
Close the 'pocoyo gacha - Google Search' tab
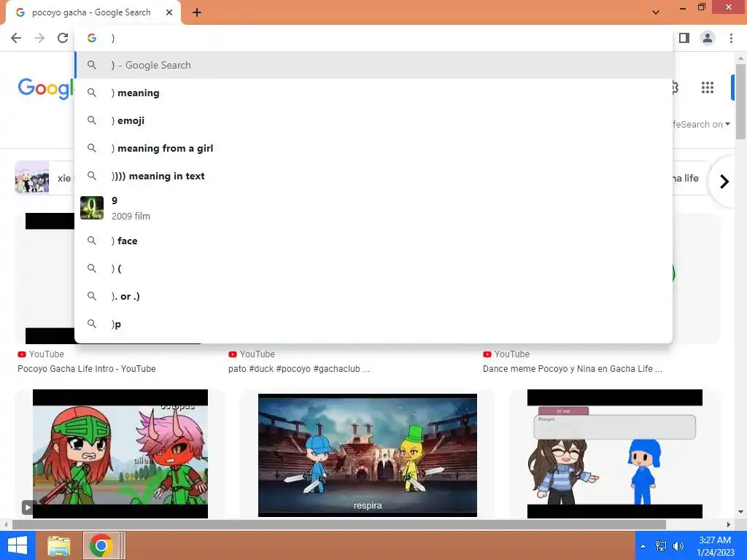[x=169, y=12]
